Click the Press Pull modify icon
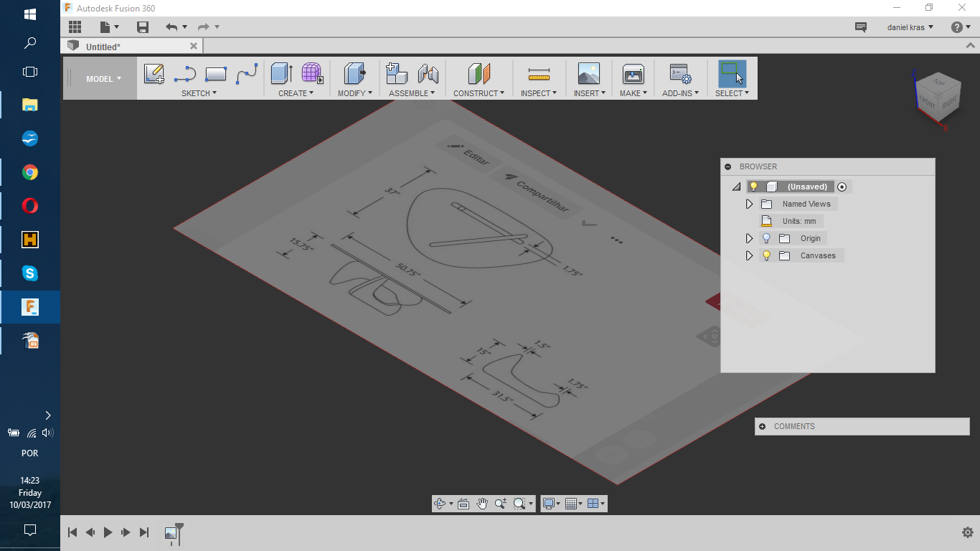Screen dimensions: 980x551 [354, 74]
